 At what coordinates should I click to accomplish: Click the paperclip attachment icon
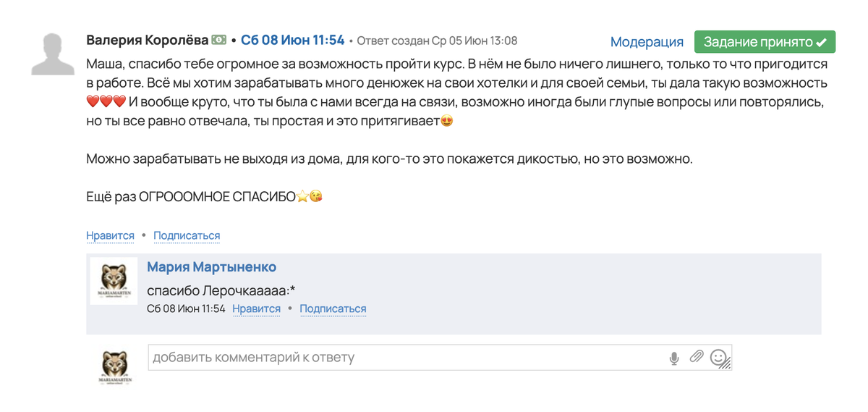click(696, 357)
